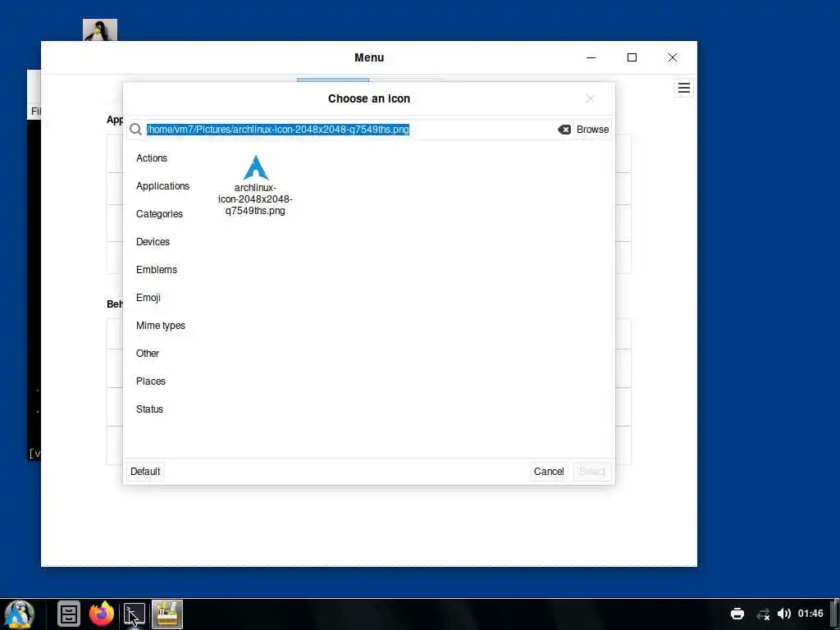The image size is (840, 630).
Task: Clear the icon search field
Action: pyautogui.click(x=564, y=129)
